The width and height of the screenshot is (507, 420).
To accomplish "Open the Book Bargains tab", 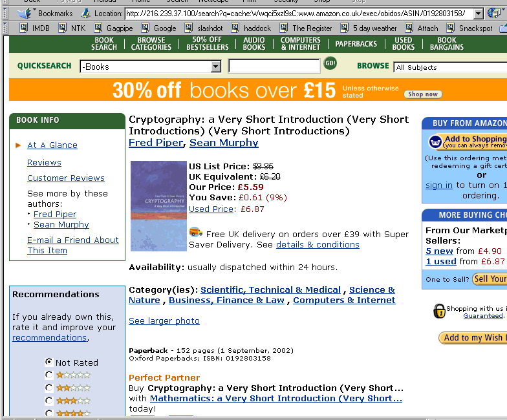I will (x=446, y=44).
